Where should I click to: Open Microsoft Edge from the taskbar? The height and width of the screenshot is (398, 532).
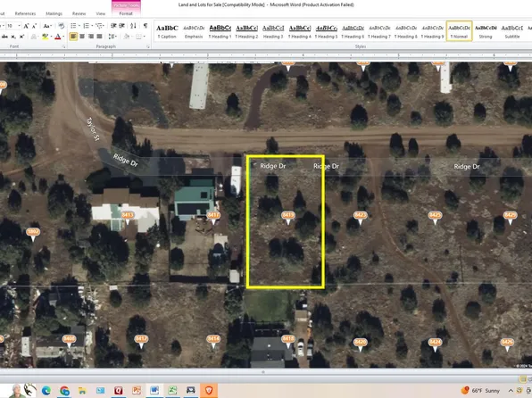(46, 391)
